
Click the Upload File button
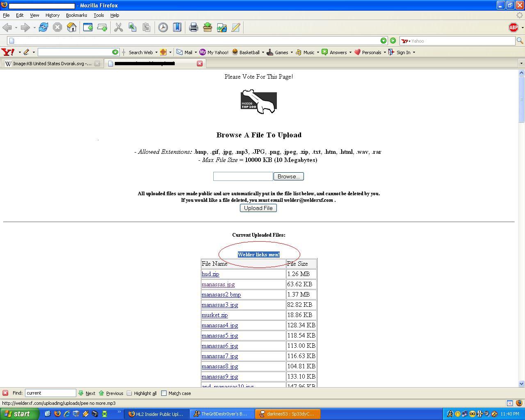click(258, 208)
